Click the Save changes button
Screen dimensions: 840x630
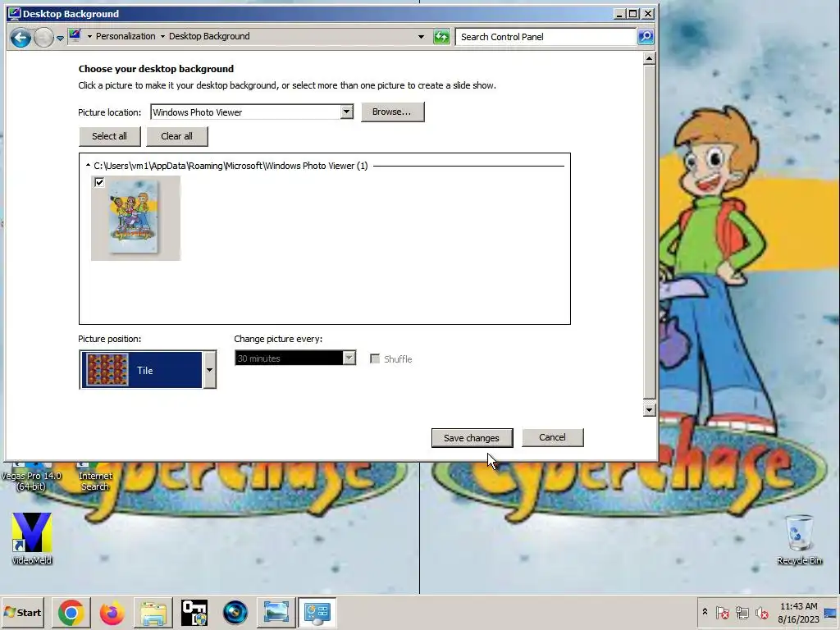click(x=472, y=438)
